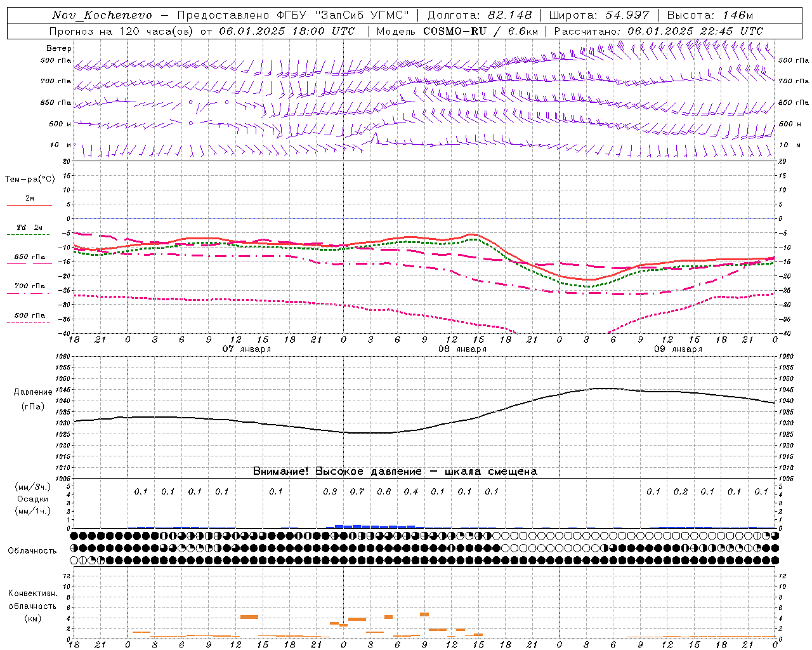
Task: Click the 0.7 precipitation value
Action: 357,492
